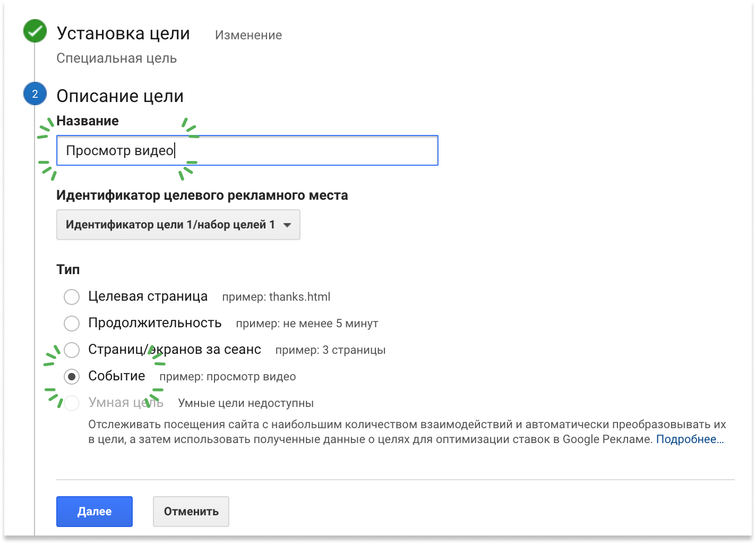Click the Изменение link next to Установка цели
Screen dimensions: 756x544
pyautogui.click(x=248, y=35)
